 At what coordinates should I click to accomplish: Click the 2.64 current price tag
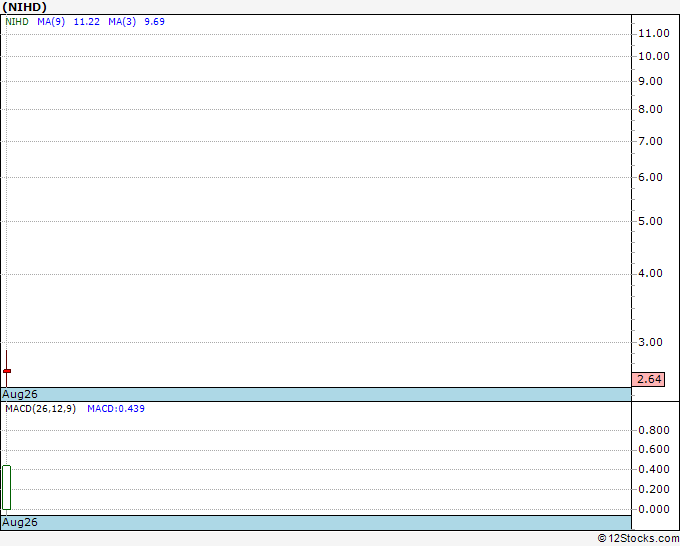[648, 379]
